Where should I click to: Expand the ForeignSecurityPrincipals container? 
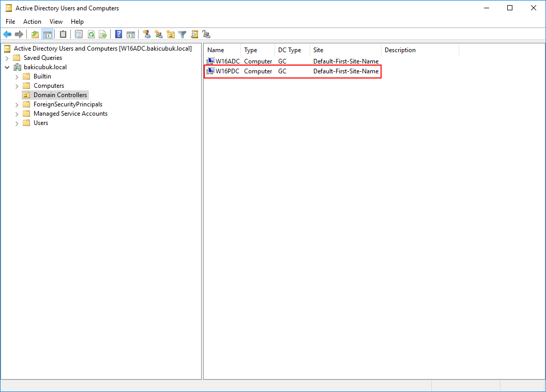(x=17, y=104)
